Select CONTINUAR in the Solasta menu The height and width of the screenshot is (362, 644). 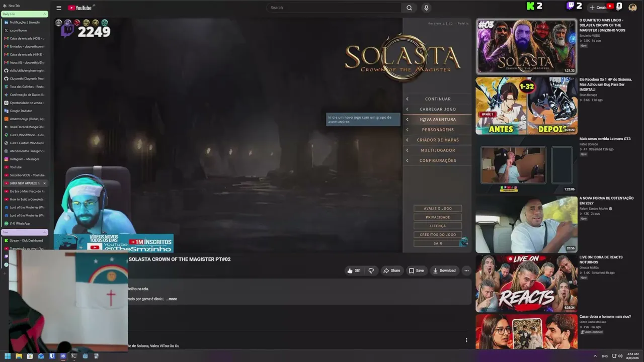coord(438,99)
